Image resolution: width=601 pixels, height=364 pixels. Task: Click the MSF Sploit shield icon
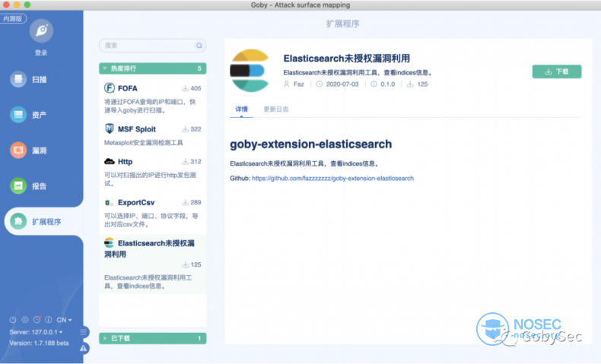tap(110, 128)
